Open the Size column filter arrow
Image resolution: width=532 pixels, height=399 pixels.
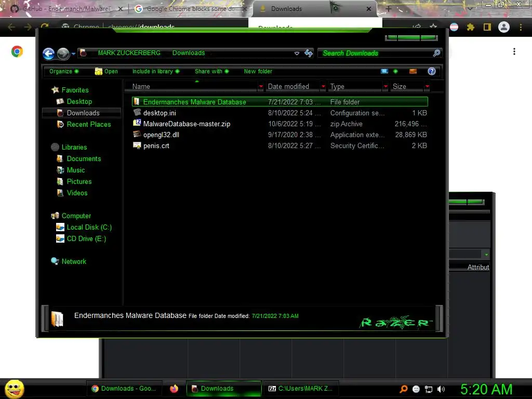point(427,87)
